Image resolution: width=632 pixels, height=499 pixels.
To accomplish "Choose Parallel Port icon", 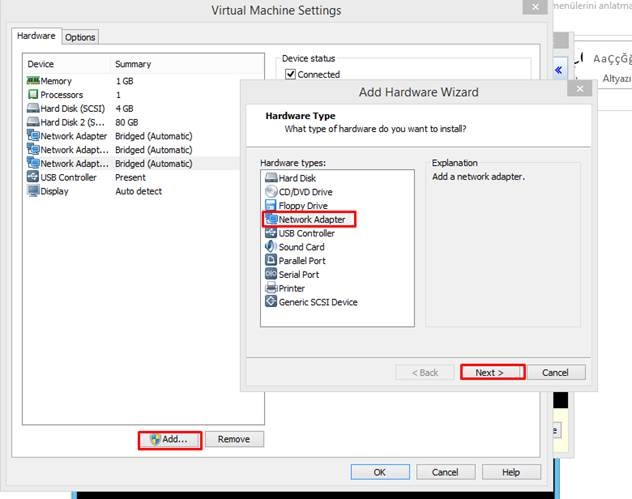I will tap(271, 260).
